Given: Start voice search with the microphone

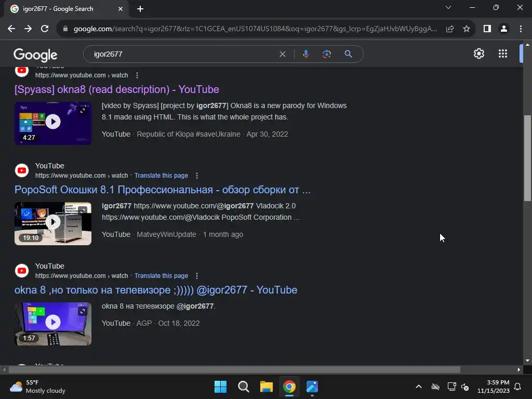Looking at the screenshot, I should (305, 54).
